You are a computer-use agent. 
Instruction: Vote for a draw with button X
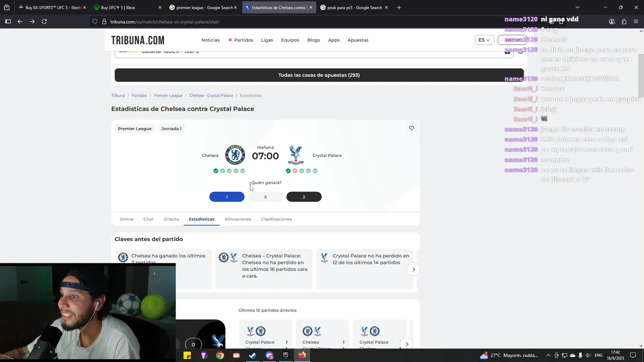pyautogui.click(x=265, y=197)
